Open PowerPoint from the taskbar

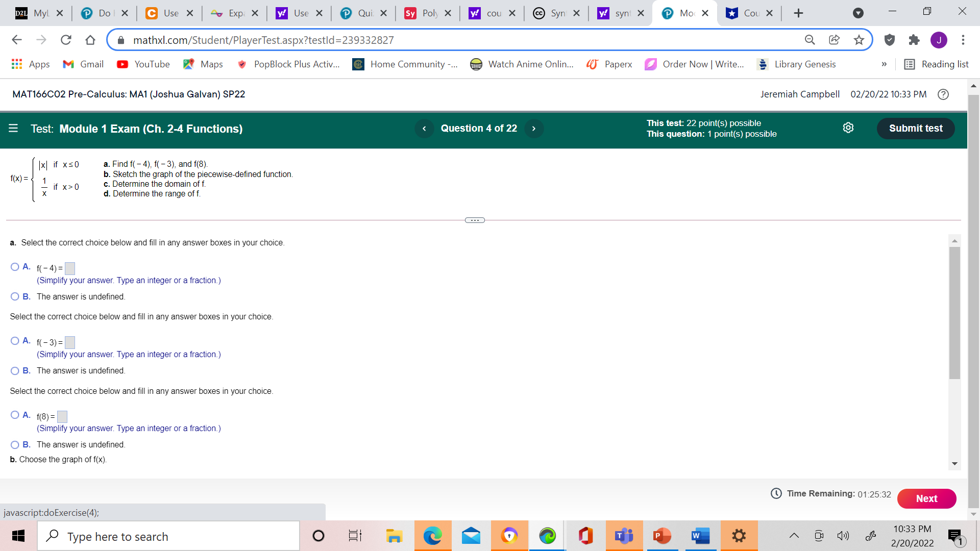pyautogui.click(x=662, y=536)
